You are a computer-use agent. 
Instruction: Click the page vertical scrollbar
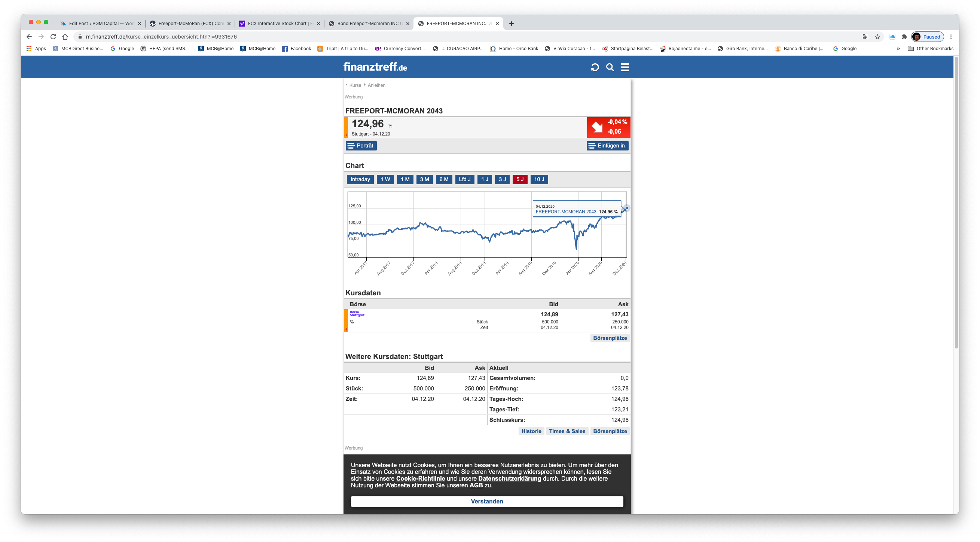coord(956,202)
